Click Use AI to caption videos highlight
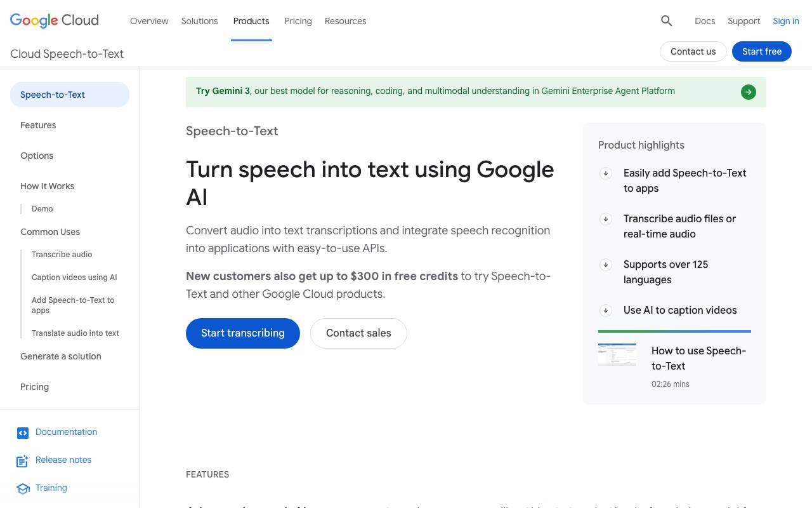 click(680, 310)
